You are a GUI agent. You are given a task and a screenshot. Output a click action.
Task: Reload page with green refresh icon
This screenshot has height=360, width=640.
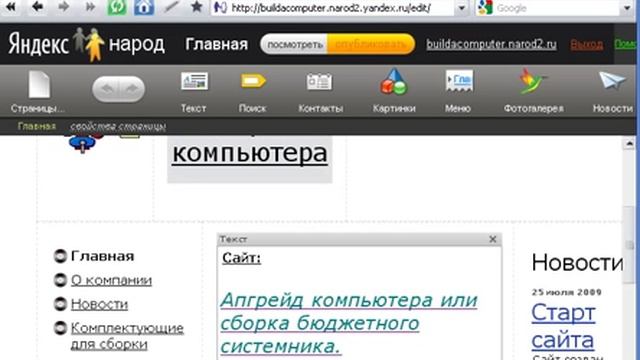click(117, 7)
